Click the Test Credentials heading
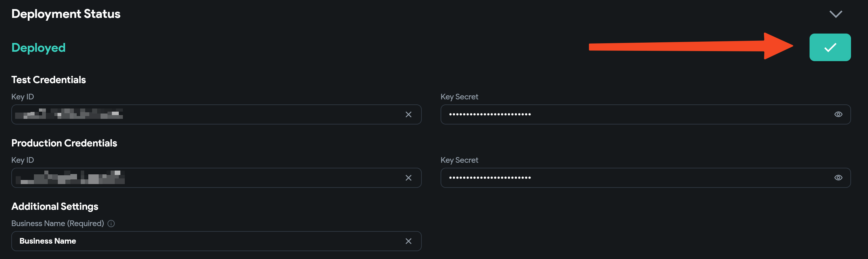This screenshot has height=259, width=868. click(48, 80)
